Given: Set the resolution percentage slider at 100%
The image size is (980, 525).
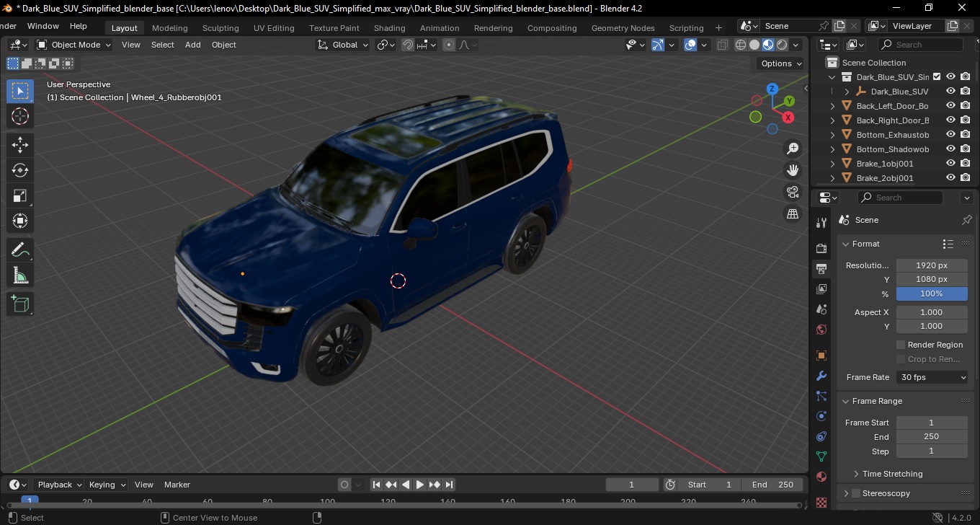Looking at the screenshot, I should tap(932, 294).
